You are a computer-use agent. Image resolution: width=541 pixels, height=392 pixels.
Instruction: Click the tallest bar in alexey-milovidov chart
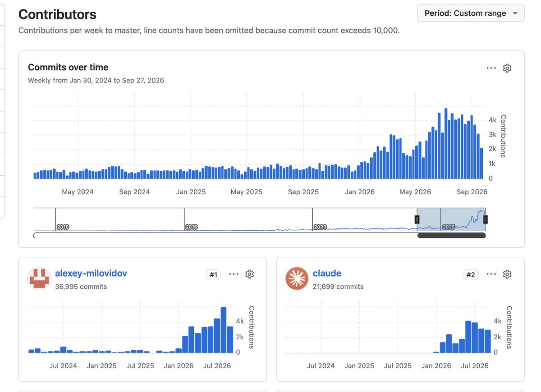223,330
